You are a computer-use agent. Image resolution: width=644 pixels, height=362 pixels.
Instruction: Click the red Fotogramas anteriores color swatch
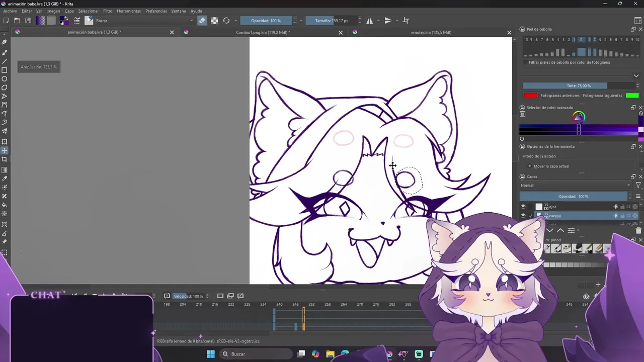530,96
